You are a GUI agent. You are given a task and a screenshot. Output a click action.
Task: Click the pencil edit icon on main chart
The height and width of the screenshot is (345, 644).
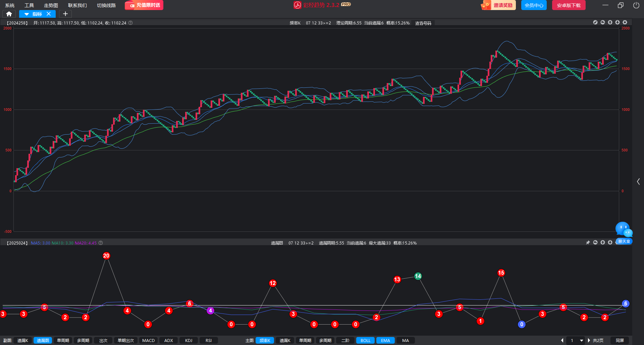point(595,22)
